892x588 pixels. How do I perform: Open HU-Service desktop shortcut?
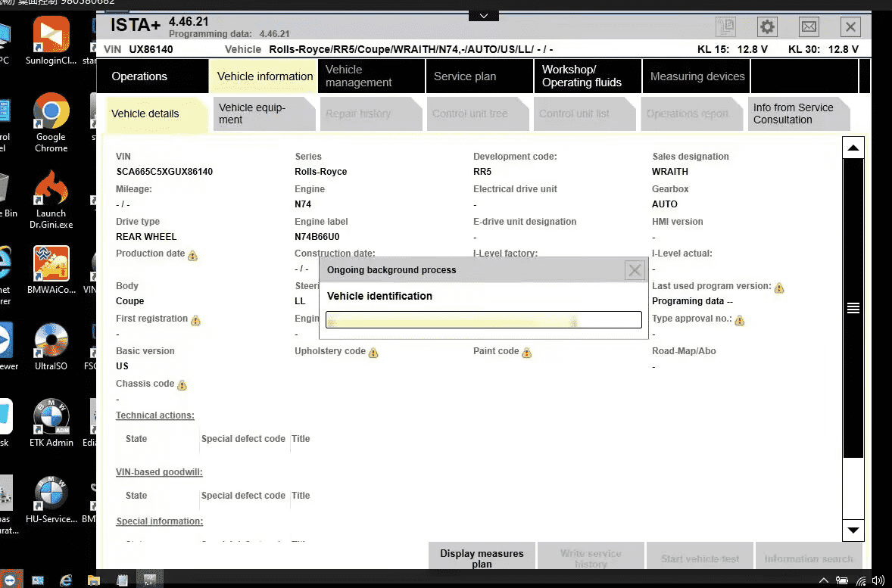pos(51,500)
